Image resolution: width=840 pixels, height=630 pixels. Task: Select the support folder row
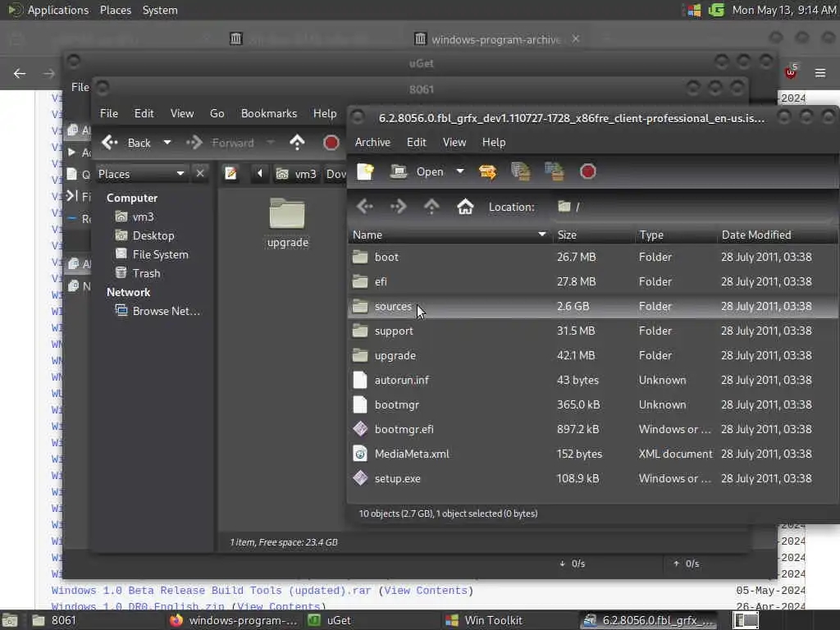click(592, 331)
